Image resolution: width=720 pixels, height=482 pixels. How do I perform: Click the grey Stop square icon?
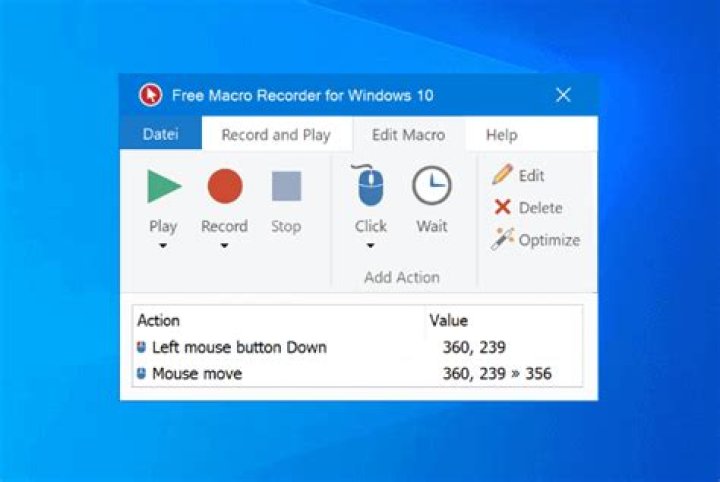287,186
